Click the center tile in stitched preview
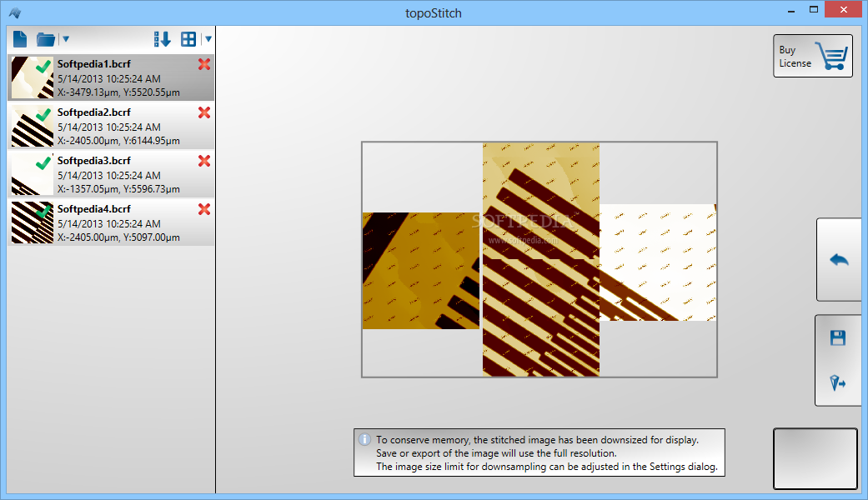The image size is (868, 500). click(x=541, y=260)
